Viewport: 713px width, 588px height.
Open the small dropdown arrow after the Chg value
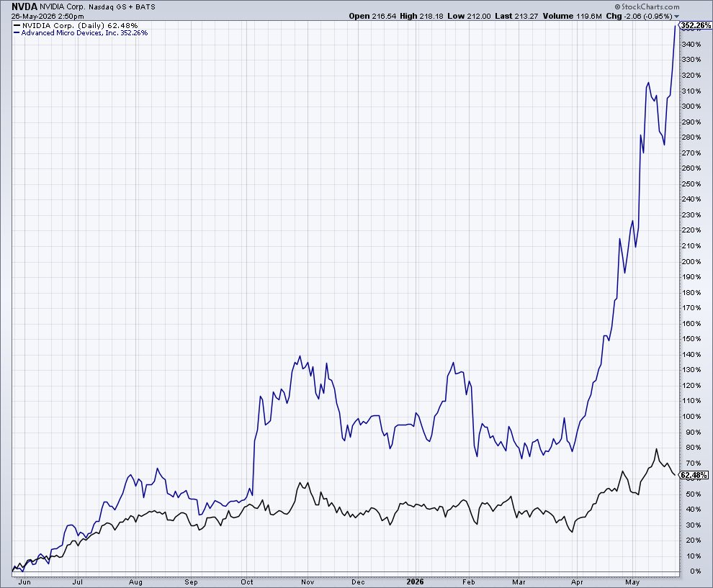click(x=676, y=17)
